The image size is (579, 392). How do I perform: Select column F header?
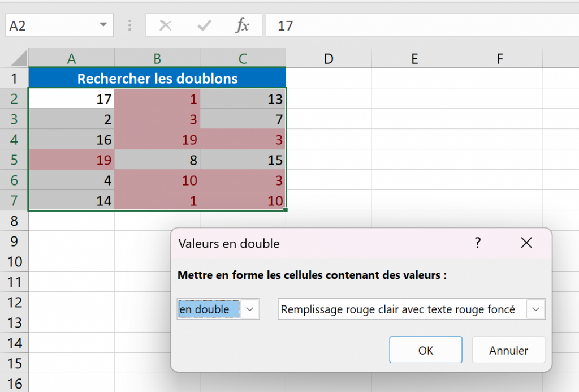499,57
